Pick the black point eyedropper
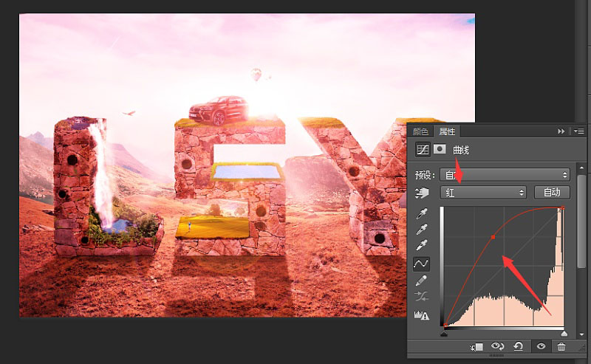 (422, 213)
